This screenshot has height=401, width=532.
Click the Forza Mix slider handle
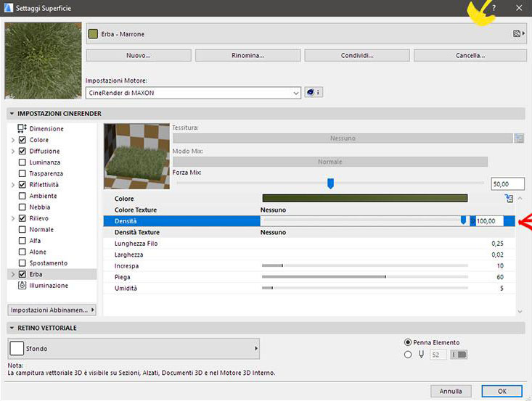click(x=330, y=184)
